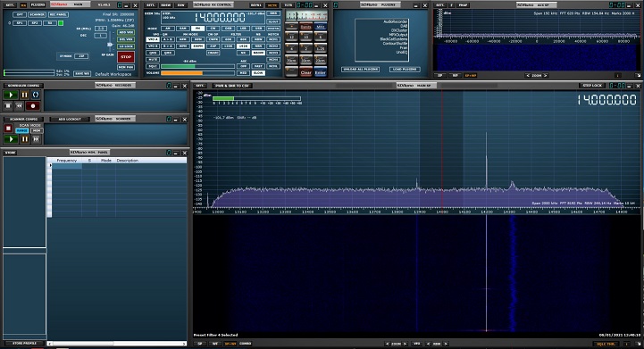This screenshot has width=644, height=349.
Task: Rewind the recording in Recorder panel
Action: [20, 106]
